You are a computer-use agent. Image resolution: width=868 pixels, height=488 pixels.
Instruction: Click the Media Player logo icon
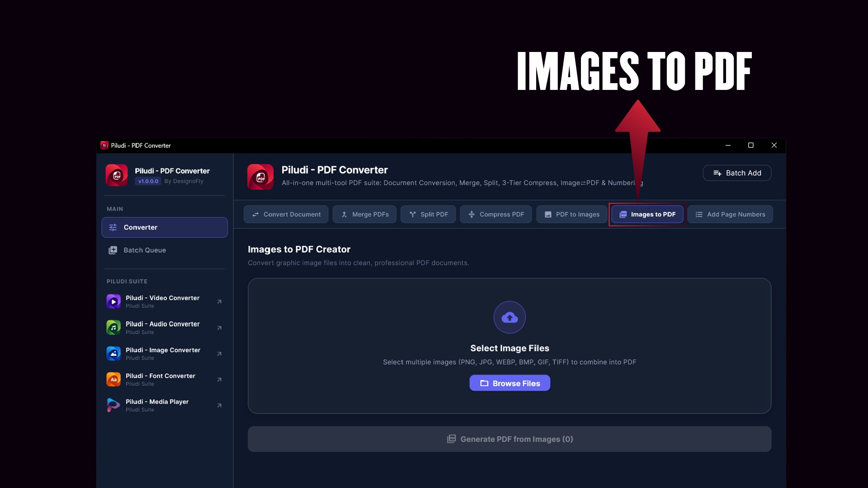[x=113, y=405]
